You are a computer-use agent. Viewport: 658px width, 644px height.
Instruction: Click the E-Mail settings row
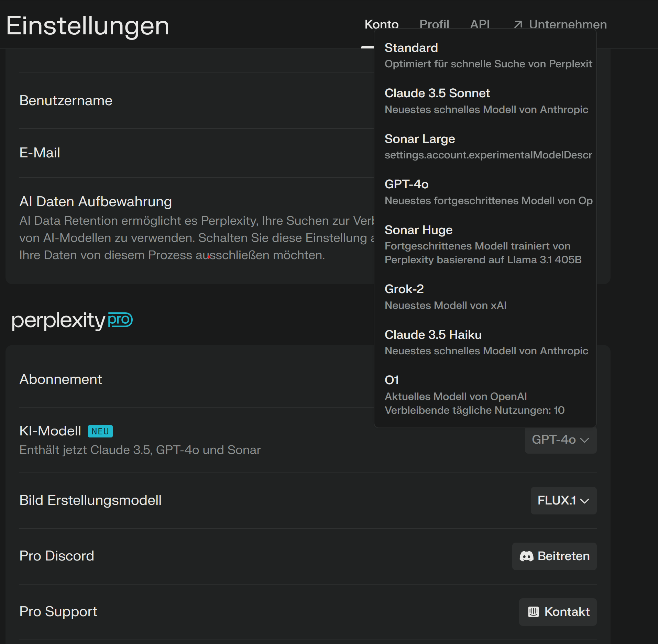click(138, 153)
